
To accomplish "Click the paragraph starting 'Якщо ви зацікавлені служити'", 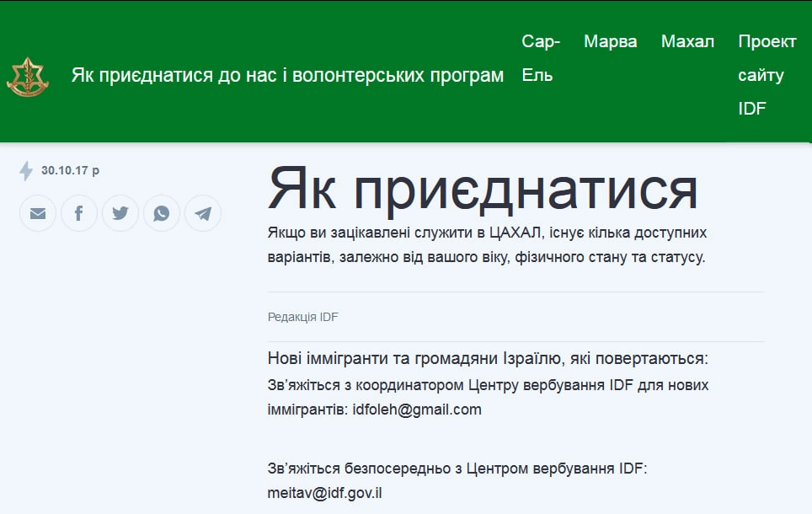I will pyautogui.click(x=487, y=244).
